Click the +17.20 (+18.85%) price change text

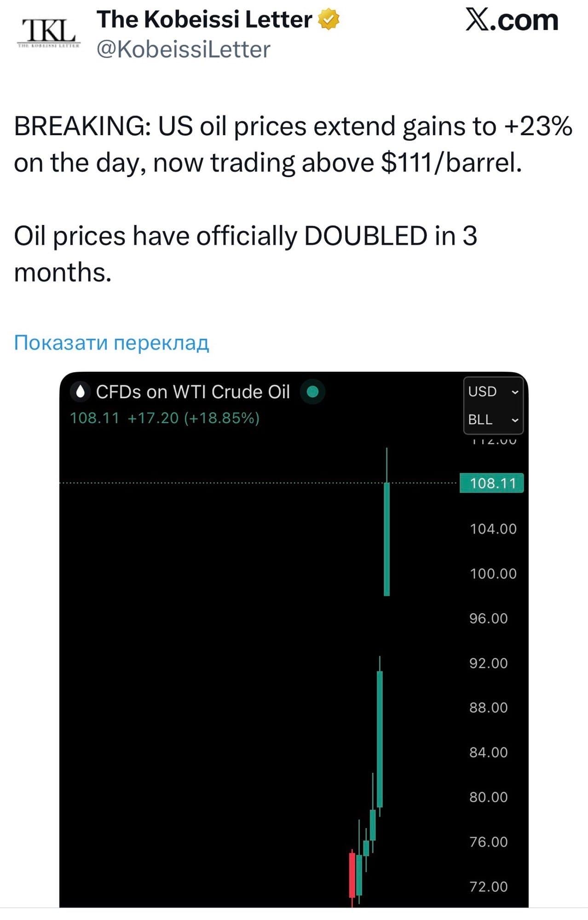[x=193, y=418]
